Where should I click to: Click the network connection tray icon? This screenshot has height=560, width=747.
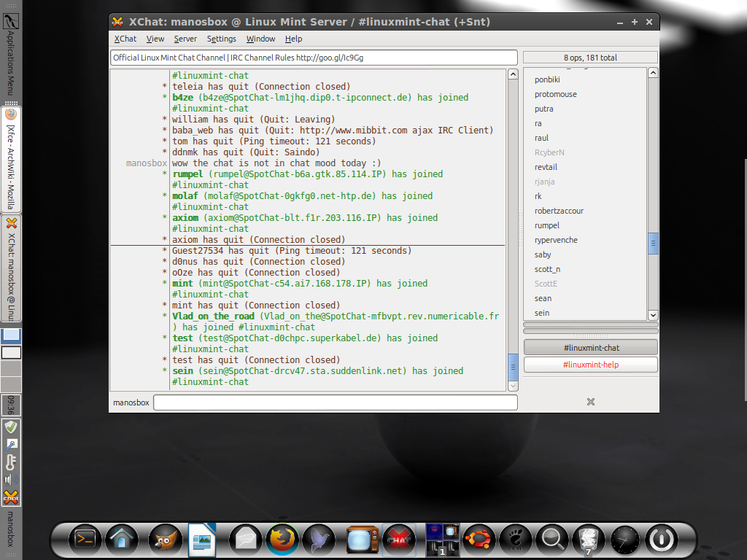pos(10,445)
